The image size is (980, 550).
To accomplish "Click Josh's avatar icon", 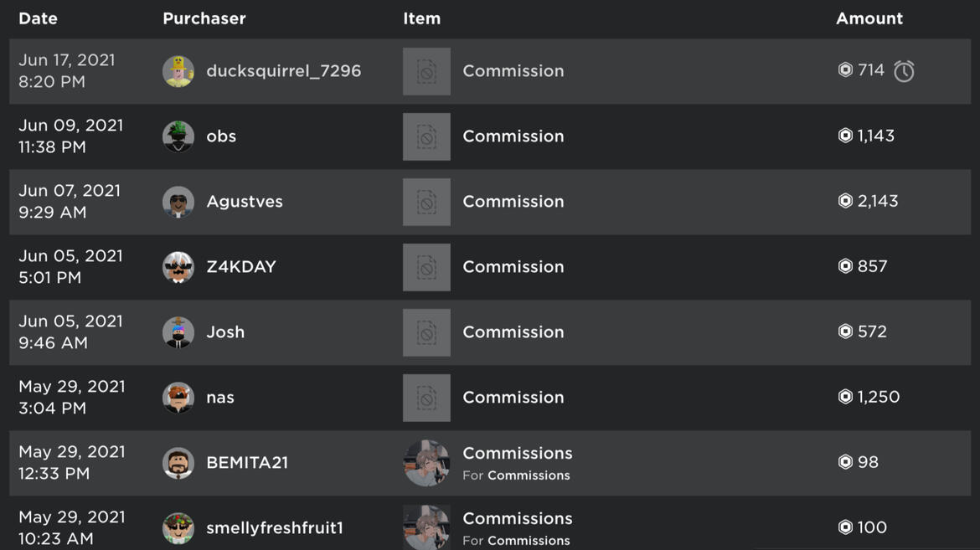I will pos(178,332).
